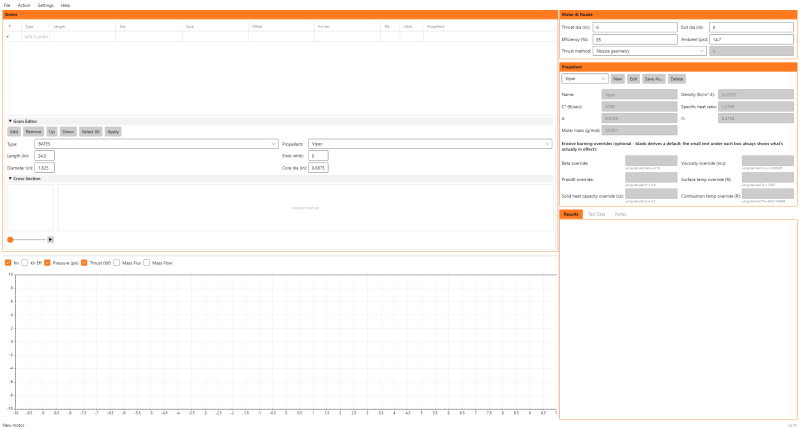Click the Select All button

pyautogui.click(x=90, y=132)
